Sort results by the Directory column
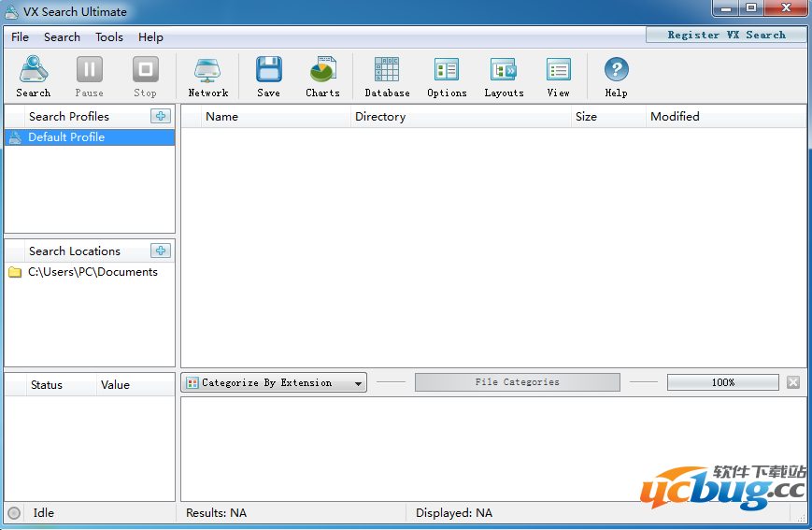 pyautogui.click(x=461, y=117)
